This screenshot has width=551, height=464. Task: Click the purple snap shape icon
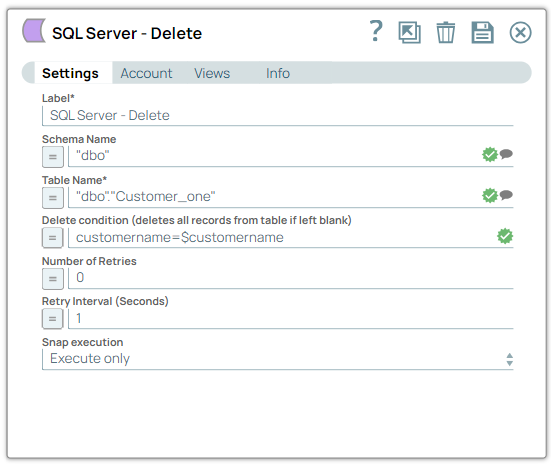click(34, 31)
